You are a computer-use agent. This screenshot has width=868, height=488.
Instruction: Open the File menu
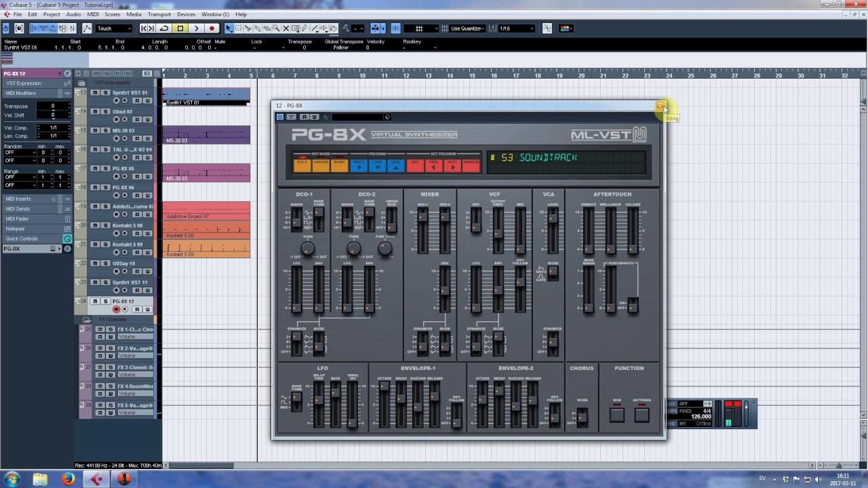18,14
